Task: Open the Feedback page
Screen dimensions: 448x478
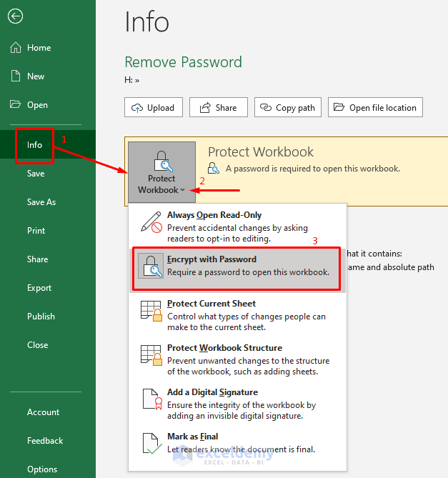Action: pos(48,441)
